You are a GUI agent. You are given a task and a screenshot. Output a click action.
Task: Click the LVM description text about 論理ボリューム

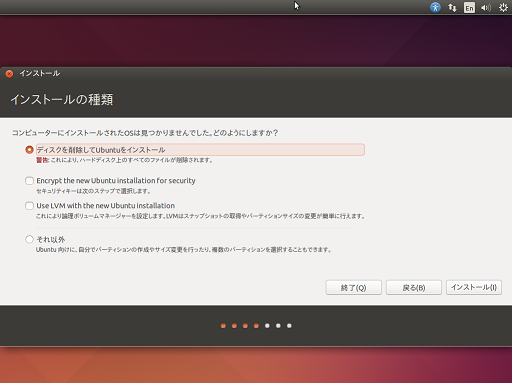(200, 216)
